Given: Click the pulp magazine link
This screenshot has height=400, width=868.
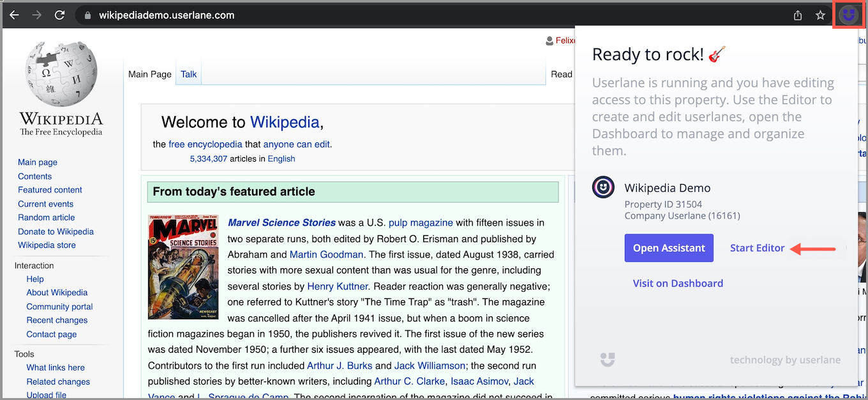Looking at the screenshot, I should click(421, 222).
